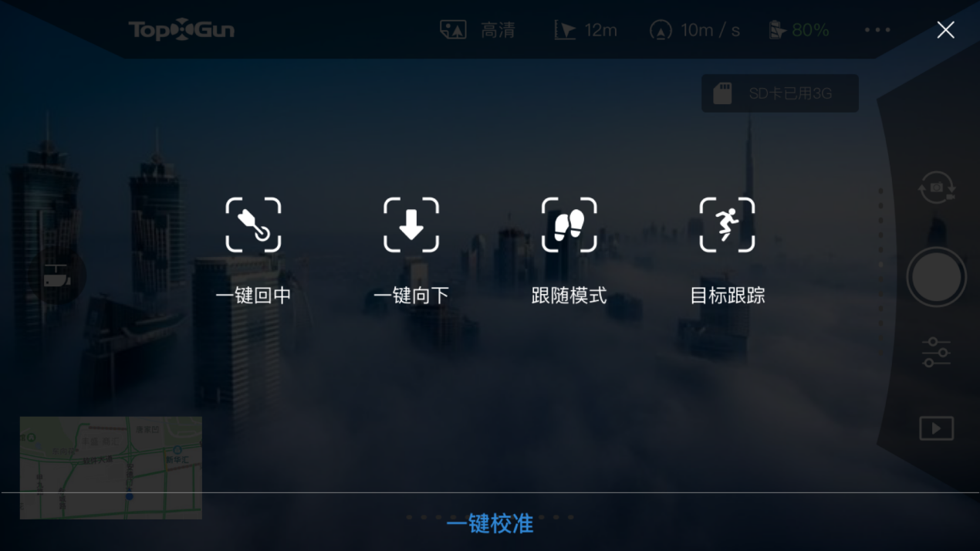Click the TopGun logo
Image resolution: width=980 pixels, height=551 pixels.
pyautogui.click(x=181, y=30)
